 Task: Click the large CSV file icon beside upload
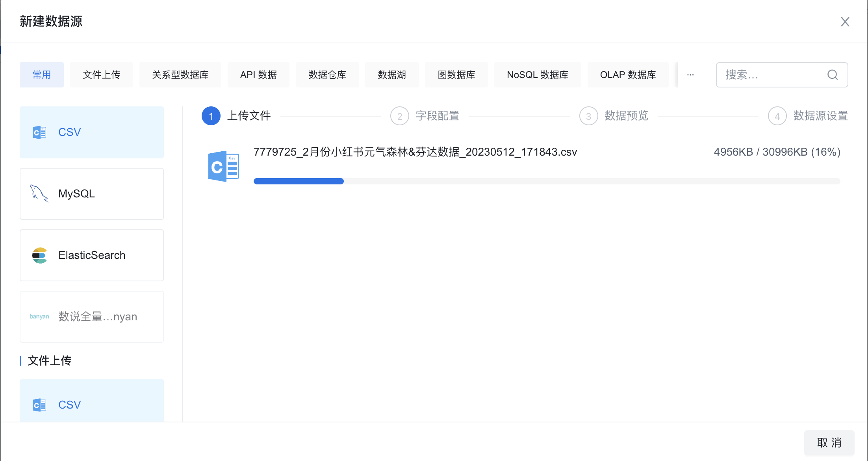(224, 166)
